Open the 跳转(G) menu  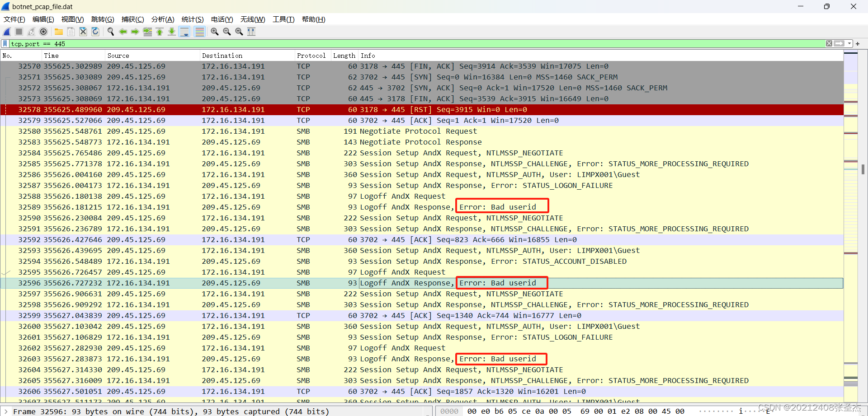103,19
